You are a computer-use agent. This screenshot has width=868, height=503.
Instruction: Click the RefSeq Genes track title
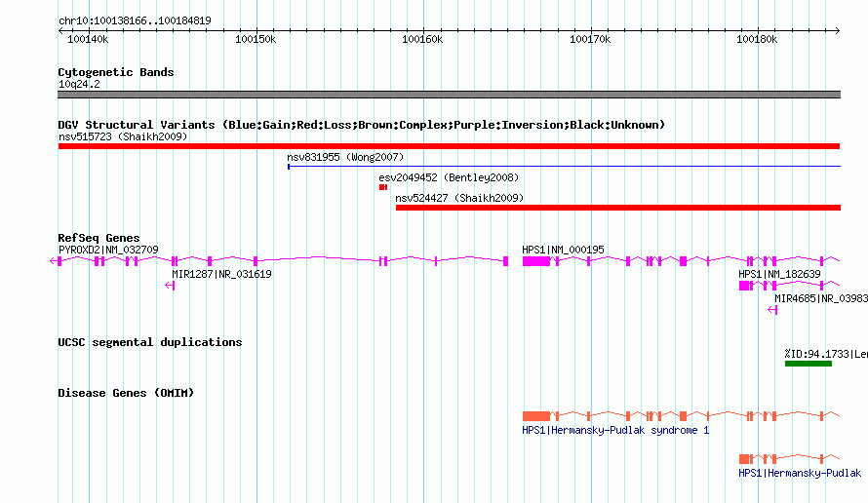tap(99, 238)
